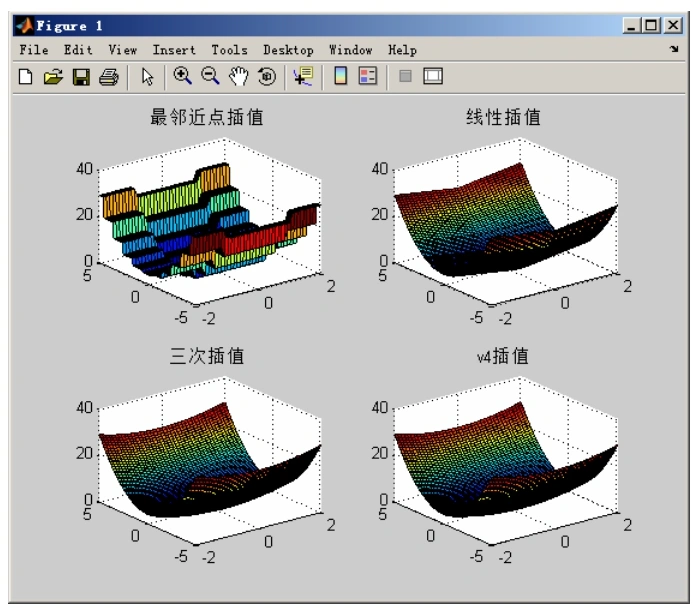Click the dock figure arrow on the menu bar
Screen dimensions: 697x612
pos(674,49)
